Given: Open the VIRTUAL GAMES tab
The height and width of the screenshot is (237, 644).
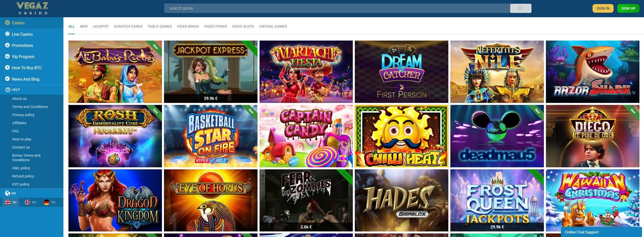Looking at the screenshot, I should tap(273, 26).
